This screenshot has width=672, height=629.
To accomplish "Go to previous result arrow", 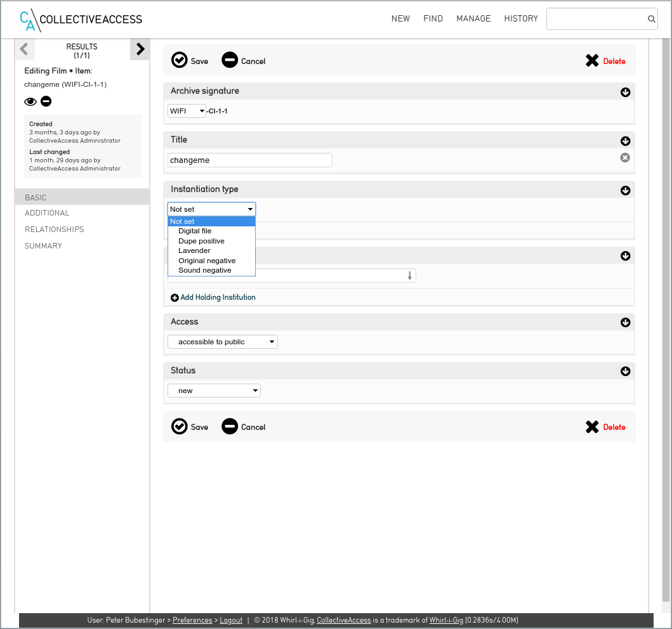I will 24,49.
